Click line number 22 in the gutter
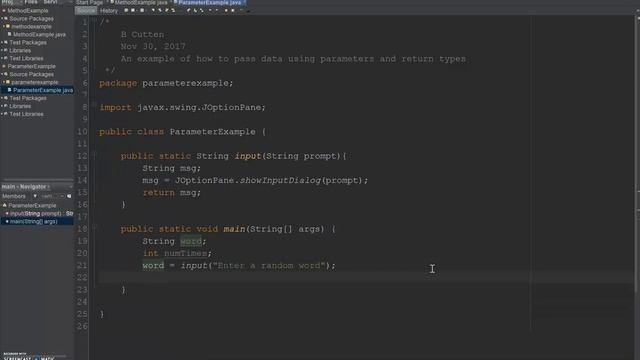The width and height of the screenshot is (640, 360). point(82,278)
